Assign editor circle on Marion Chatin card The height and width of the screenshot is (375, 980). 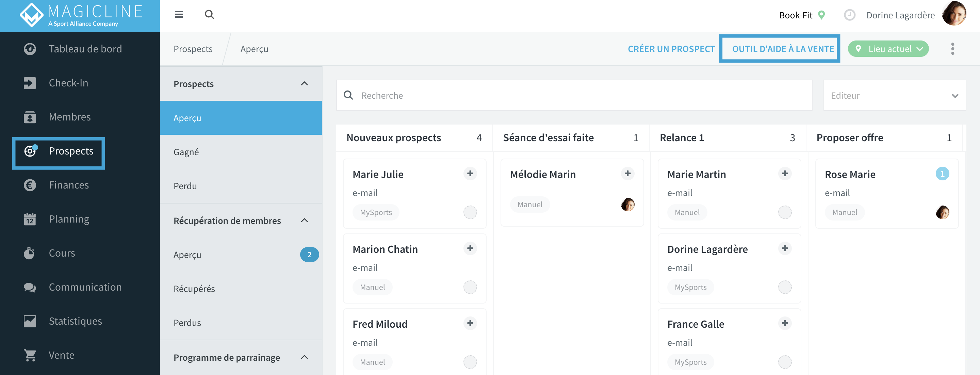coord(470,287)
